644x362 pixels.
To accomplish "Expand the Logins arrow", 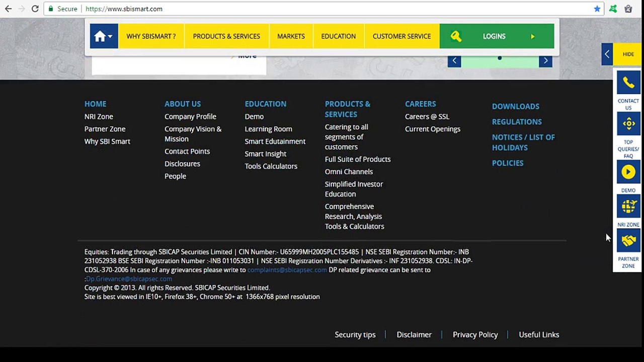I will (x=533, y=36).
